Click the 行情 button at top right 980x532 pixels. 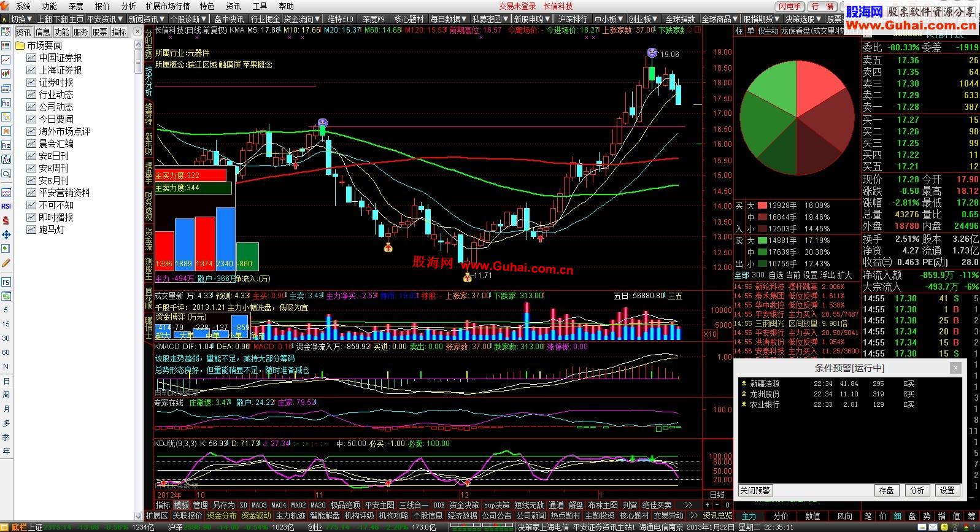[823, 6]
